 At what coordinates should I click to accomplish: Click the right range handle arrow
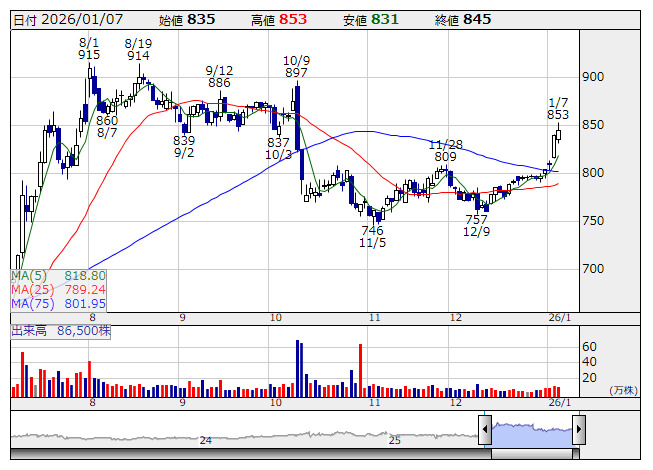[579, 429]
